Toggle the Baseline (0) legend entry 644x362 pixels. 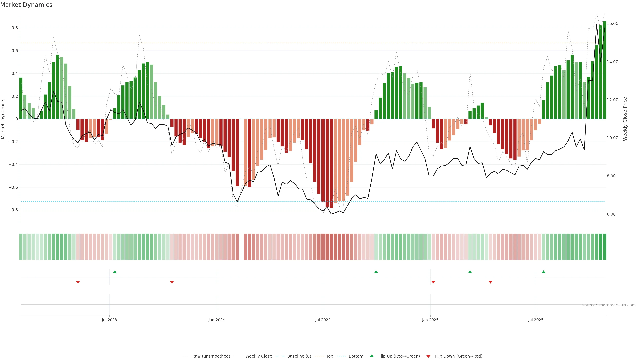(x=299, y=356)
